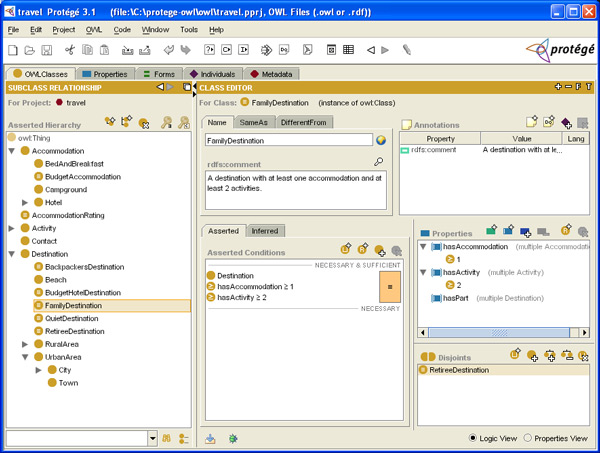This screenshot has width=600, height=453.
Task: Click globe icon next to FamilyDestination name field
Action: (381, 141)
